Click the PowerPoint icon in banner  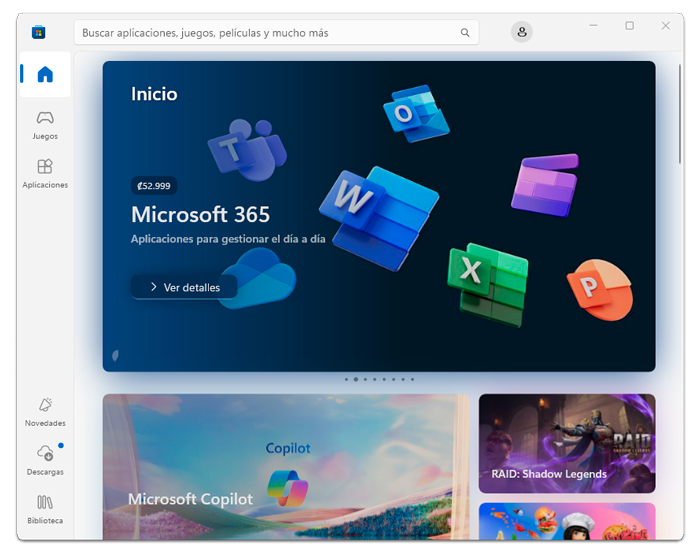[600, 290]
